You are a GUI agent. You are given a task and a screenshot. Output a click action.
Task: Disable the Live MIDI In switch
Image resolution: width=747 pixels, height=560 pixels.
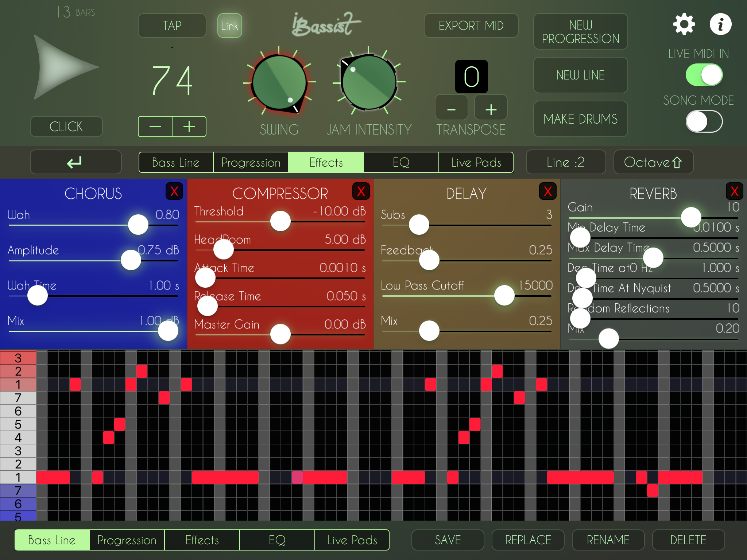pos(704,75)
